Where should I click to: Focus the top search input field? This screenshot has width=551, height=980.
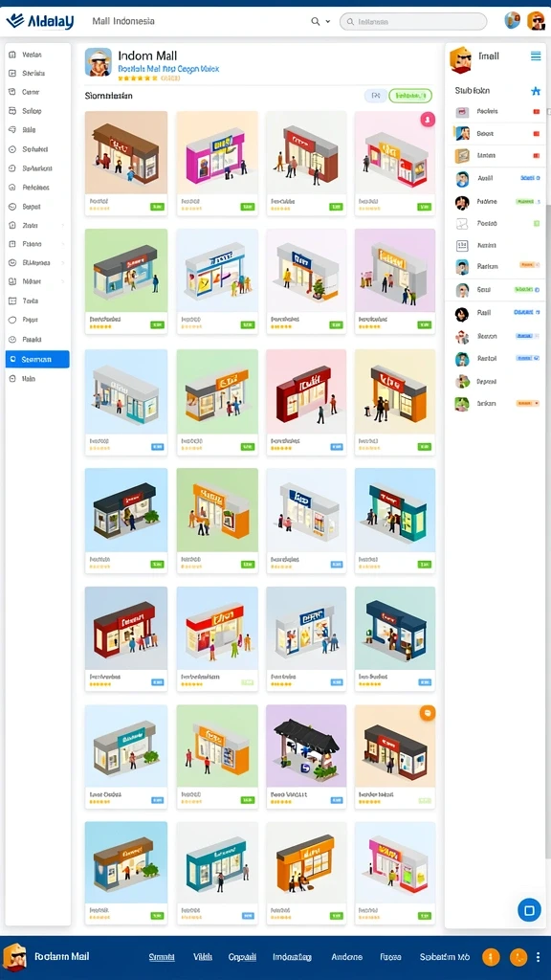click(x=413, y=21)
